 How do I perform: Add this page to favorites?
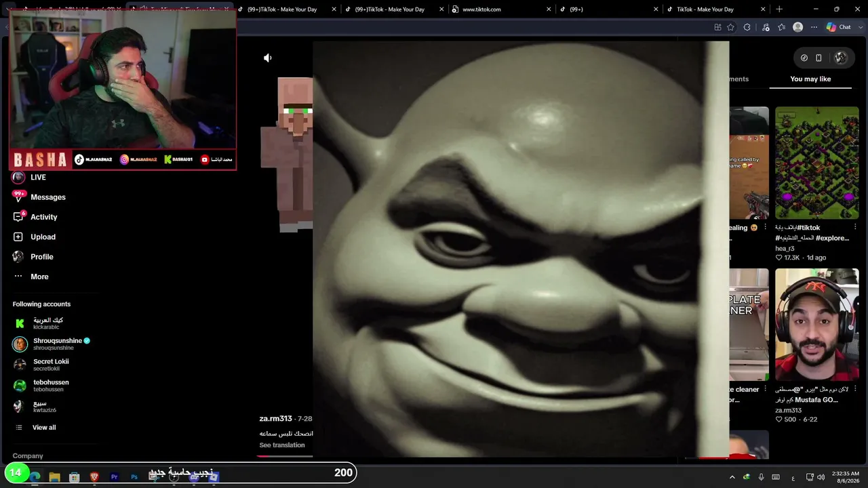[731, 27]
